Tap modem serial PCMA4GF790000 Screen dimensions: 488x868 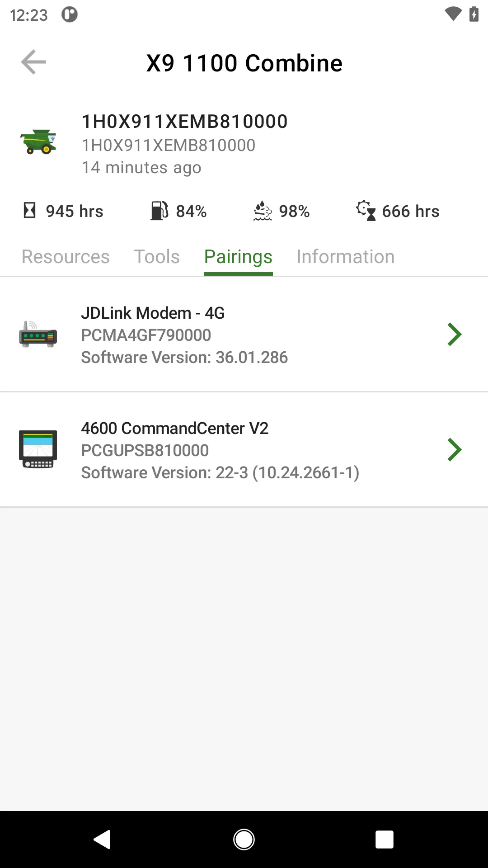pyautogui.click(x=146, y=335)
